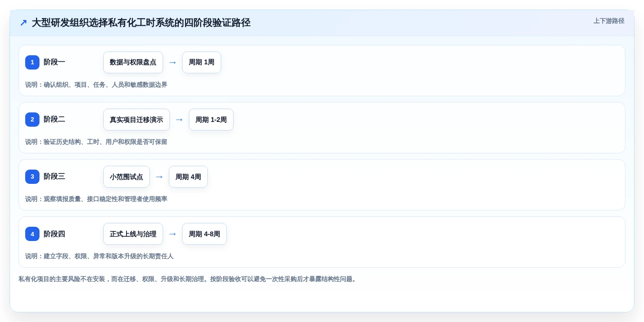
Task: Click the description 说明：验证历史结构、工时、用户和权限是否可保留
Action: [x=96, y=142]
